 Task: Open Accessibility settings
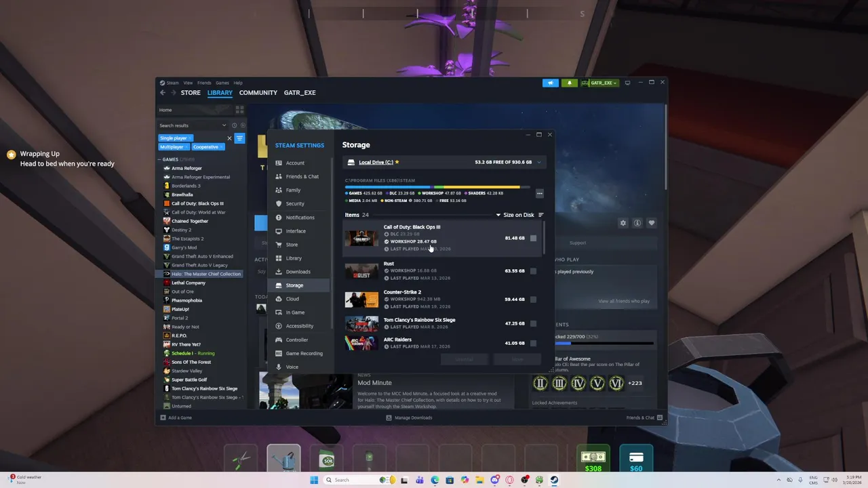pos(300,326)
